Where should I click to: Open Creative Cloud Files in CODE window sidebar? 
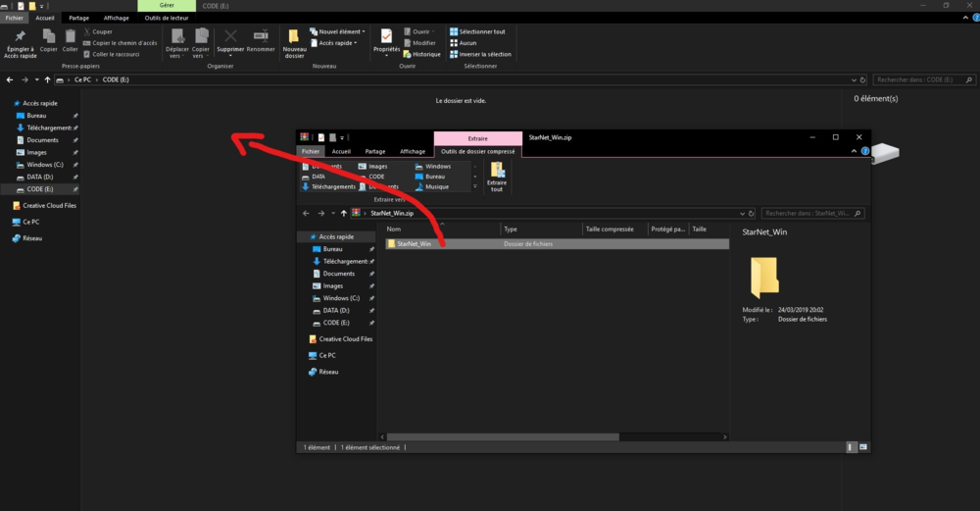pyautogui.click(x=44, y=205)
